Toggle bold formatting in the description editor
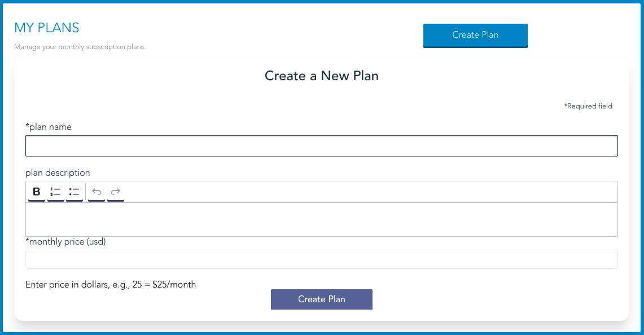Image resolution: width=644 pixels, height=335 pixels. 36,192
